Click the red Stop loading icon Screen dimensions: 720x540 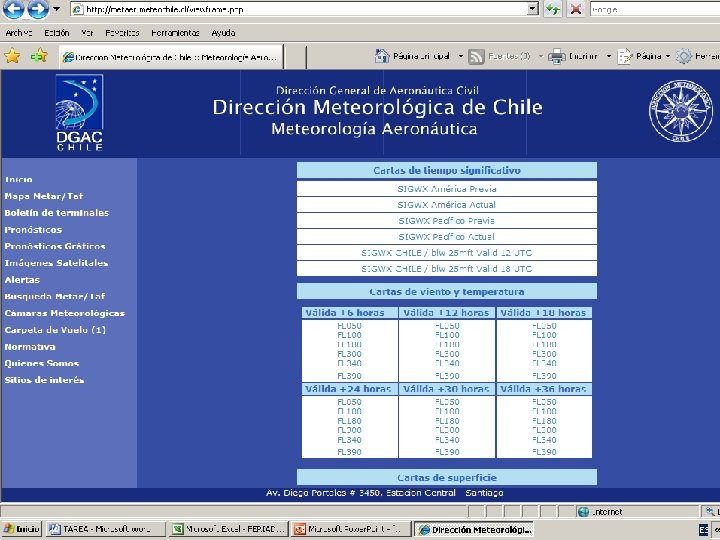coord(575,9)
